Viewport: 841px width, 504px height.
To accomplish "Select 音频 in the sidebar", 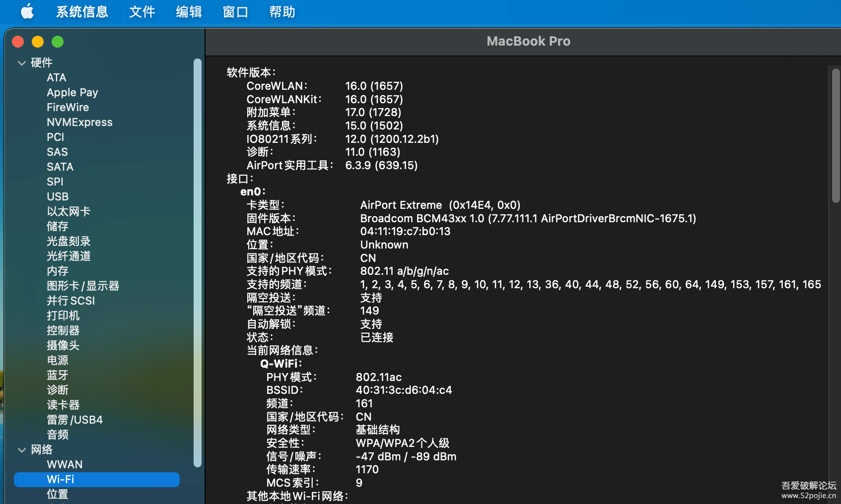I will click(x=58, y=435).
